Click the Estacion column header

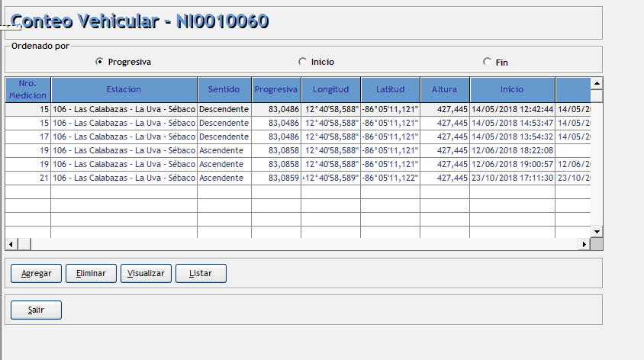(124, 89)
